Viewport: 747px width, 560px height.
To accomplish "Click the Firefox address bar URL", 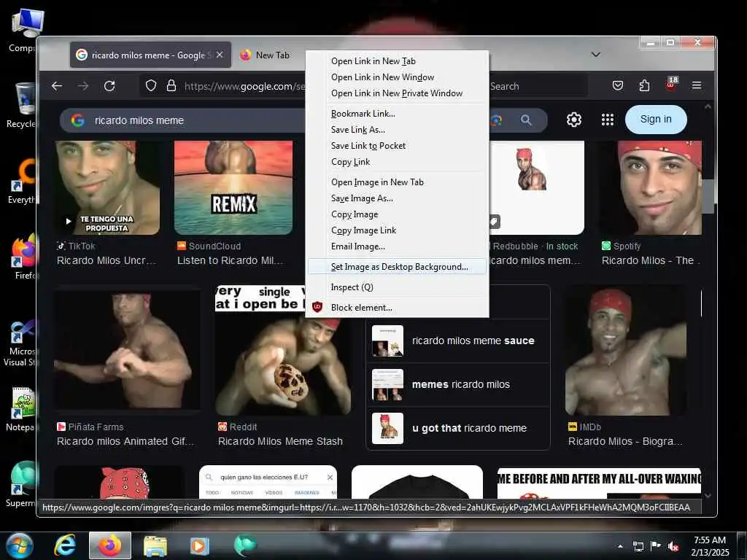I will click(x=244, y=86).
